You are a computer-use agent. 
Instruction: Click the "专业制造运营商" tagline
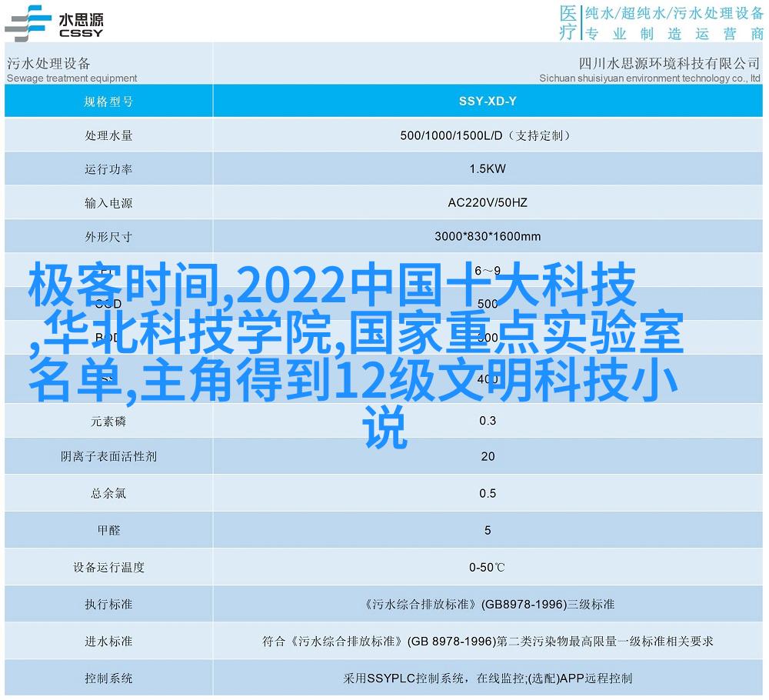coord(675,34)
